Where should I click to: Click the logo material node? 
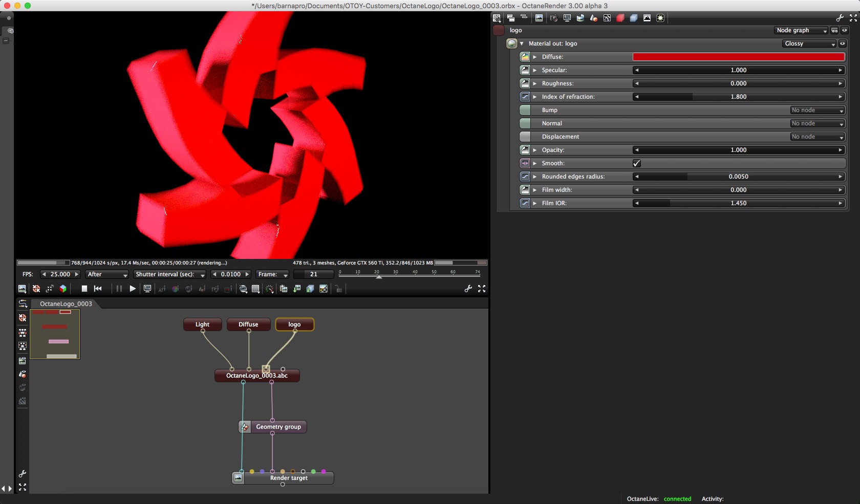[294, 324]
